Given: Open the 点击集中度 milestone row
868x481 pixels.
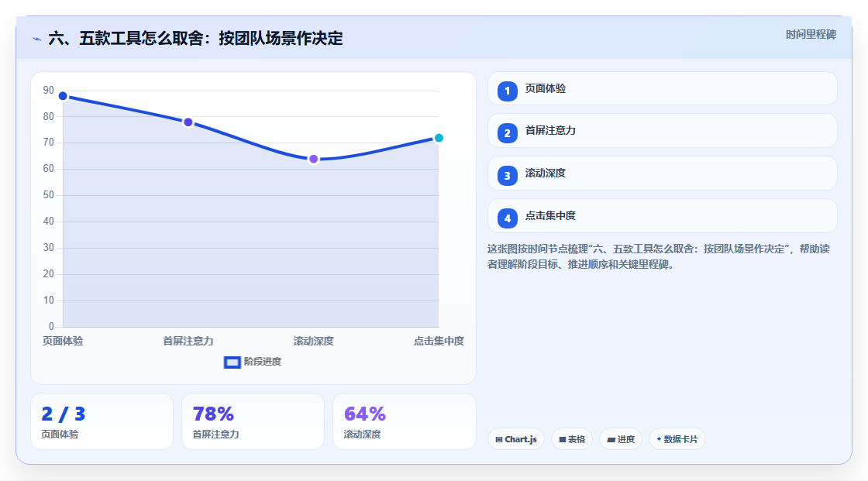Looking at the screenshot, I should (662, 216).
